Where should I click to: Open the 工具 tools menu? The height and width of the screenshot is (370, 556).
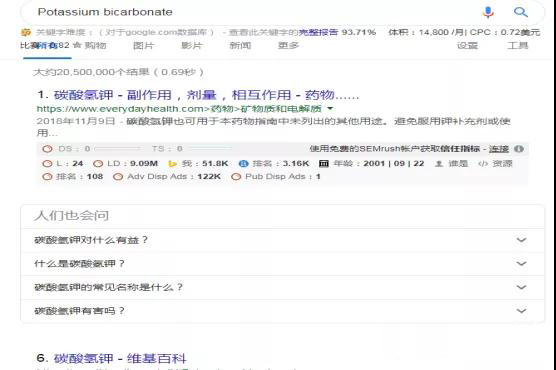[x=518, y=45]
